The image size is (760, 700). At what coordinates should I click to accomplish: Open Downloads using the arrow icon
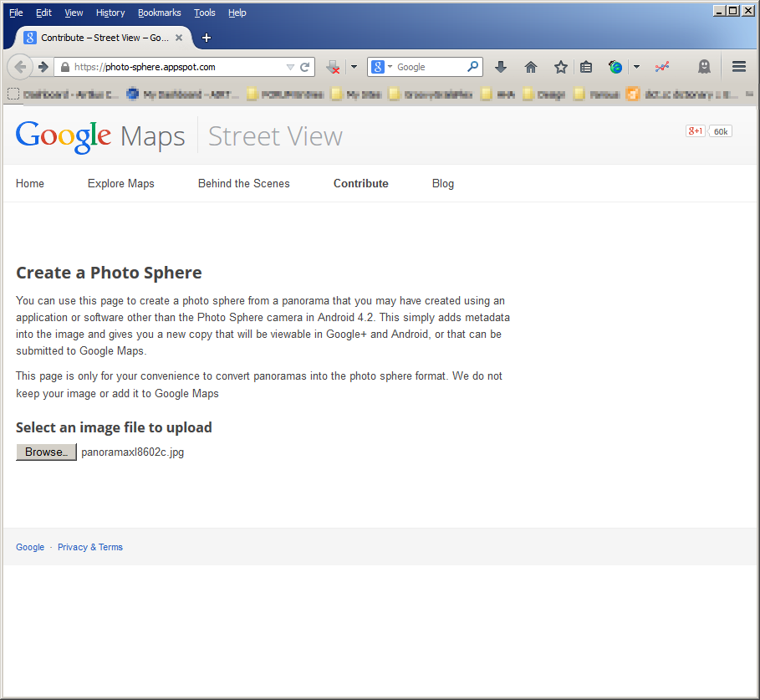point(501,66)
